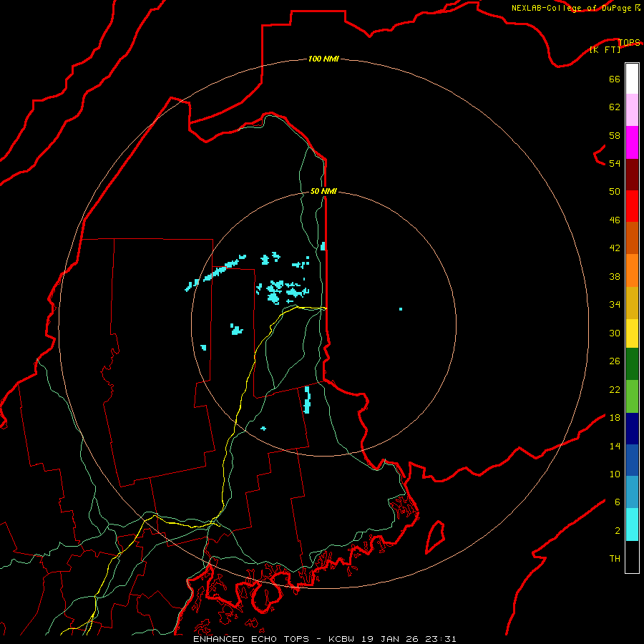Click the '100 NMI' range ring label
Viewport: 644px width, 644px height.
323,59
